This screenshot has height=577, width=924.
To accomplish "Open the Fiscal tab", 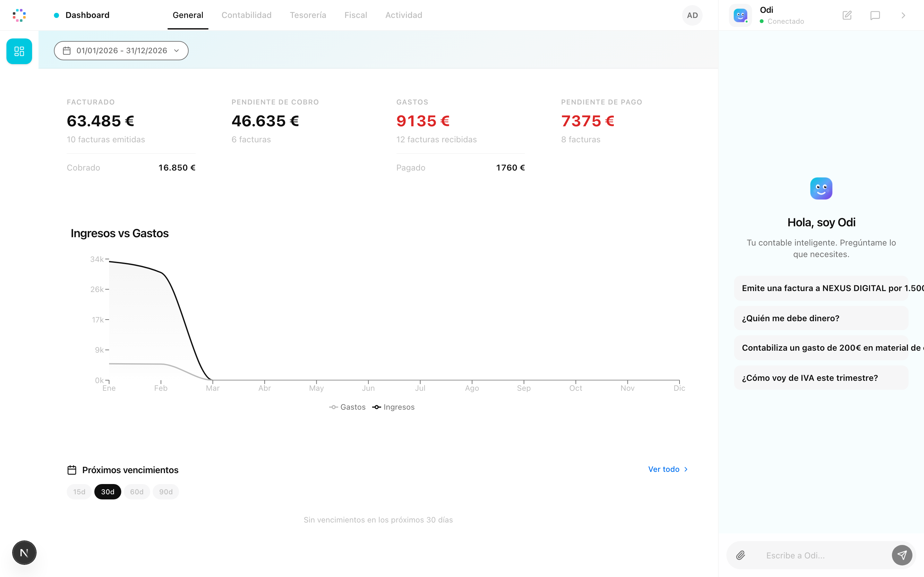I will click(355, 15).
